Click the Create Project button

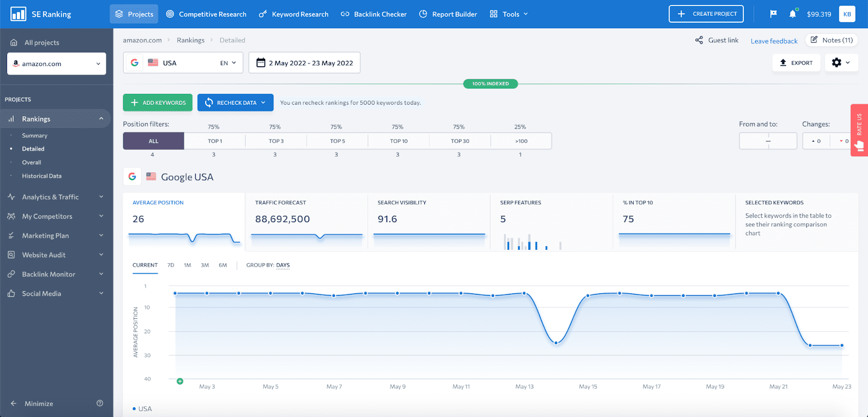coord(706,14)
